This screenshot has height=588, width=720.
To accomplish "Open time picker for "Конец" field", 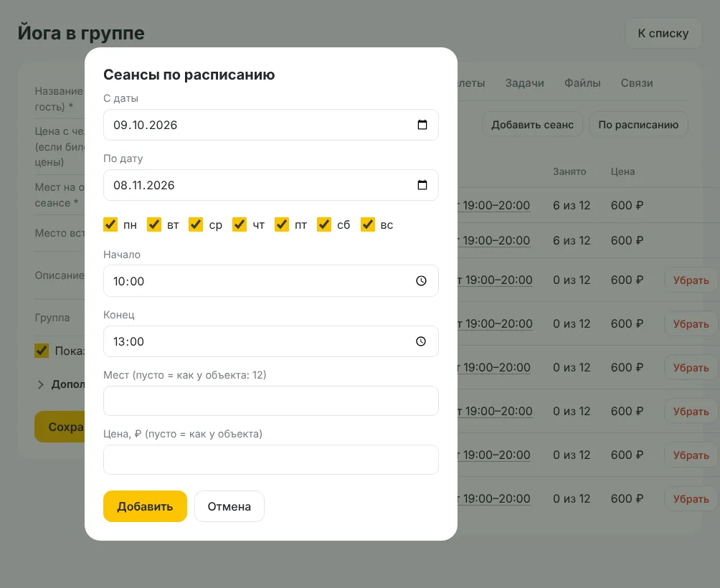I will [421, 341].
